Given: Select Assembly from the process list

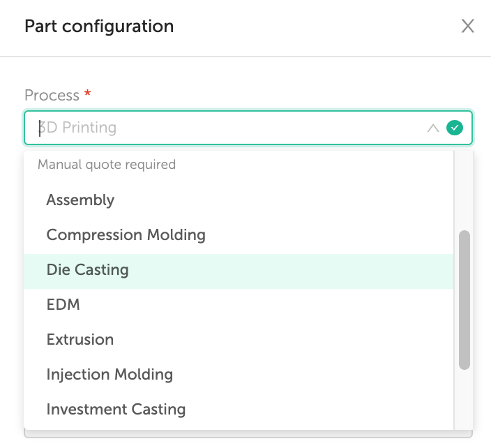Looking at the screenshot, I should pyautogui.click(x=239, y=200).
